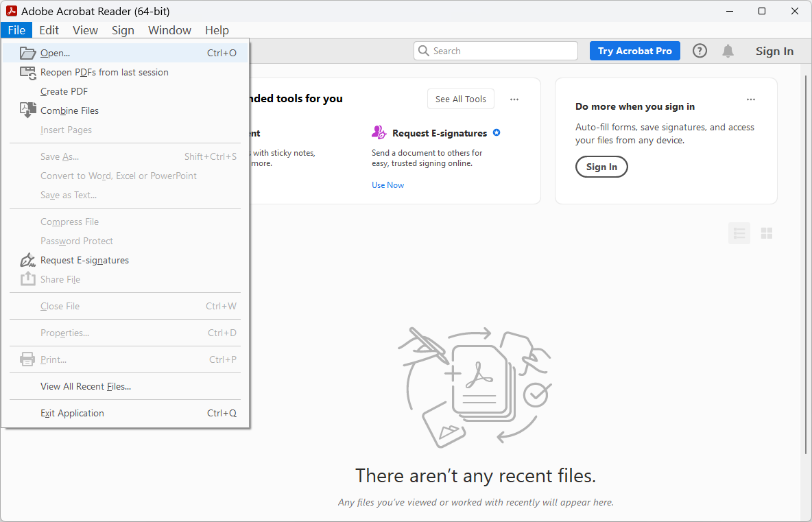The height and width of the screenshot is (522, 812).
Task: Click the Share File icon
Action: [27, 279]
